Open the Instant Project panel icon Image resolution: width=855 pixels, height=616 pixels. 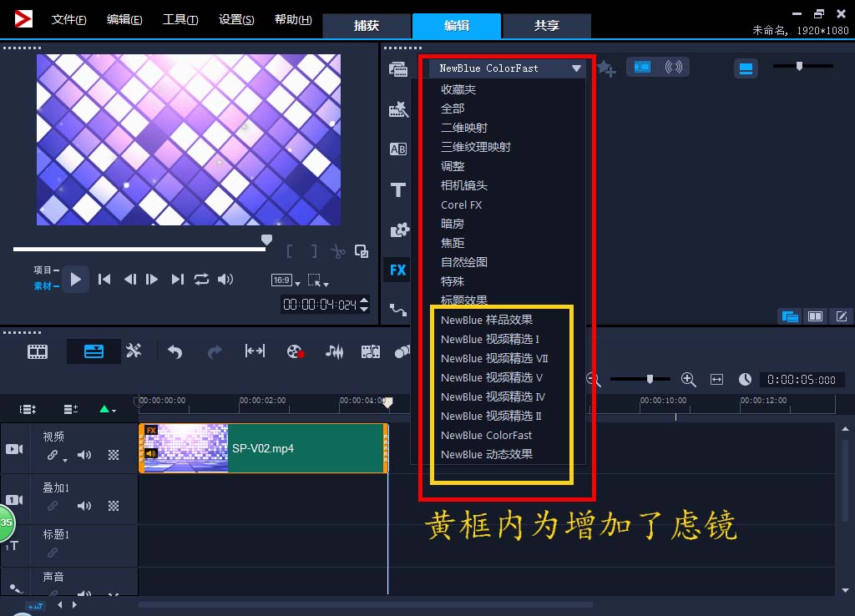point(398,109)
